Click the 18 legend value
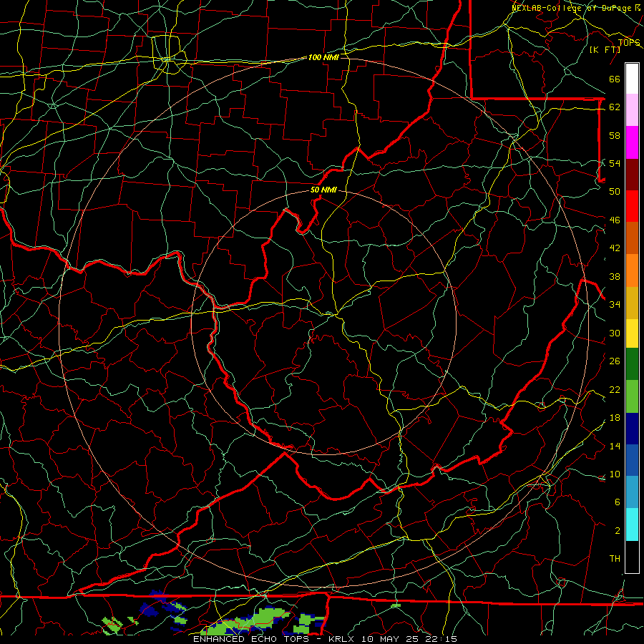This screenshot has height=644, width=644. [615, 418]
